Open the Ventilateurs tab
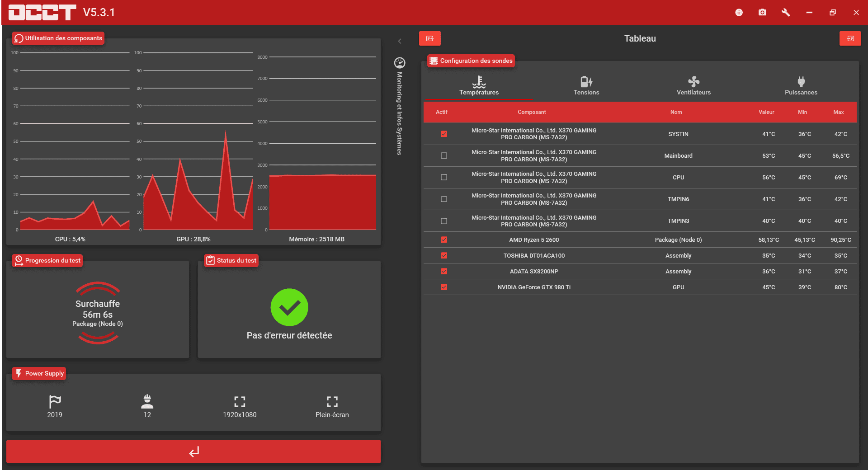Image resolution: width=868 pixels, height=470 pixels. [693, 85]
